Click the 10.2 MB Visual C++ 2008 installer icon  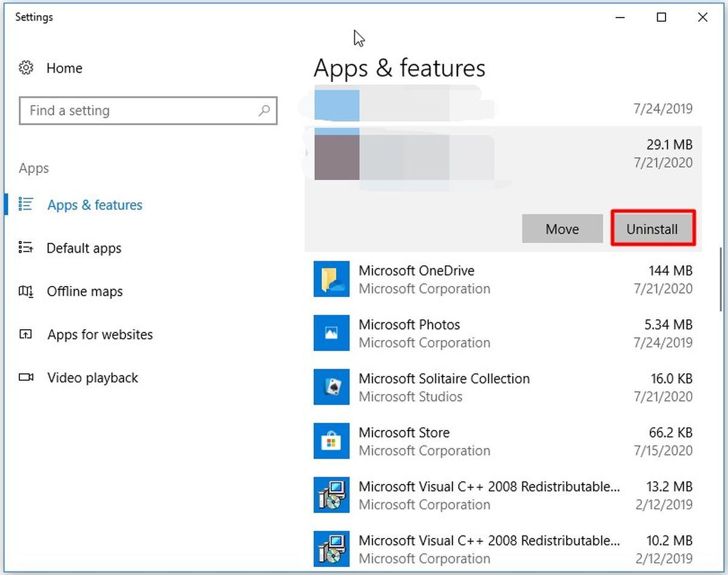331,549
